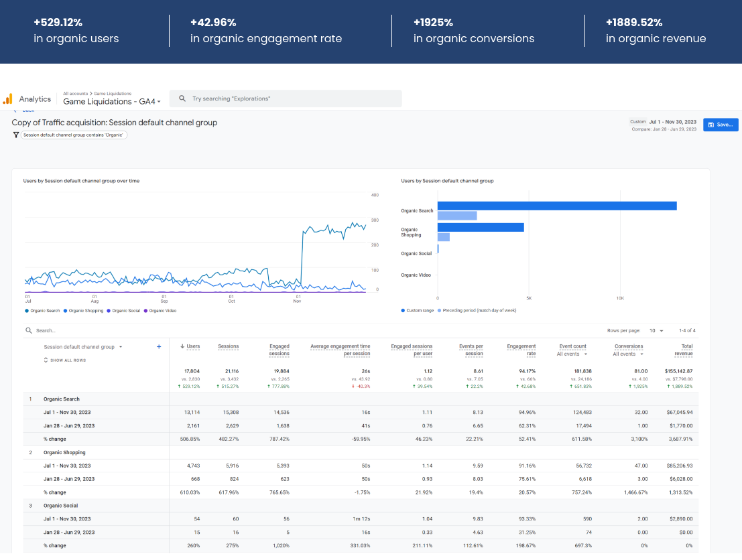The width and height of the screenshot is (742, 560).
Task: Click the filter funnel icon
Action: click(x=16, y=135)
